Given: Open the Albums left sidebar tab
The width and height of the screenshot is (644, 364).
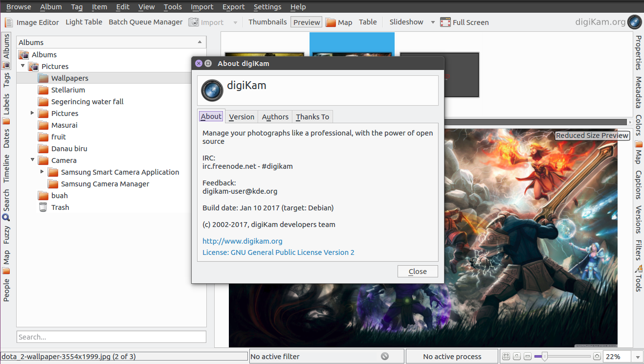Looking at the screenshot, I should click(x=6, y=51).
